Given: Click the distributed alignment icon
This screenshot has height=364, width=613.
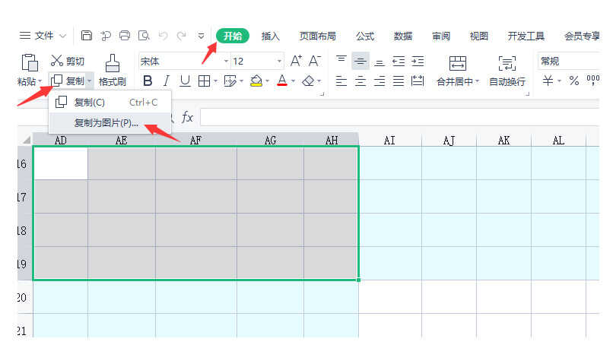Looking at the screenshot, I should [418, 81].
